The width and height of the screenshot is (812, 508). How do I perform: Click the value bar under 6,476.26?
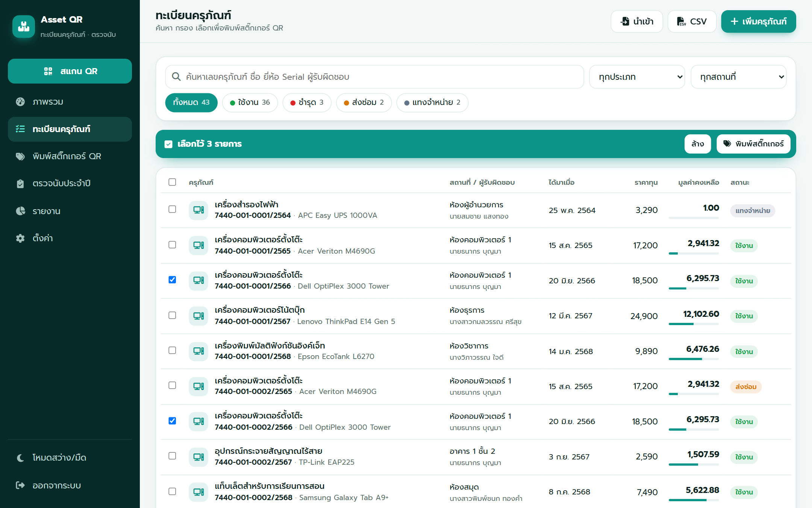pos(694,359)
